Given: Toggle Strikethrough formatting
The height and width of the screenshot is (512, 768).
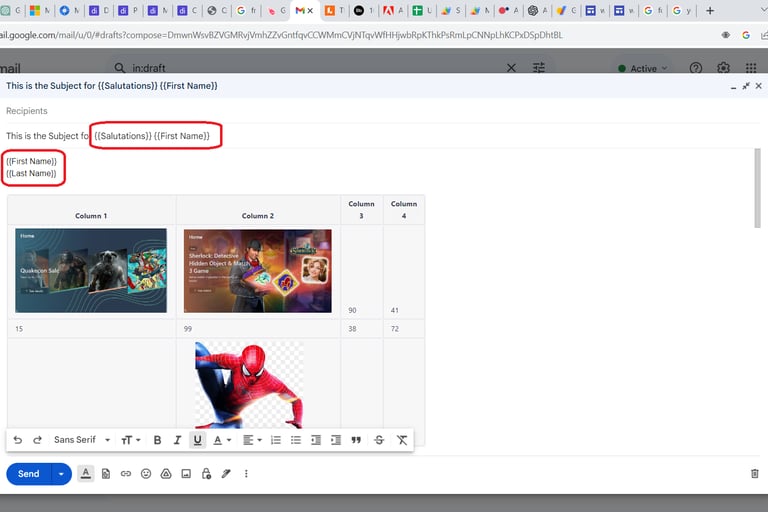Looking at the screenshot, I should pos(379,440).
